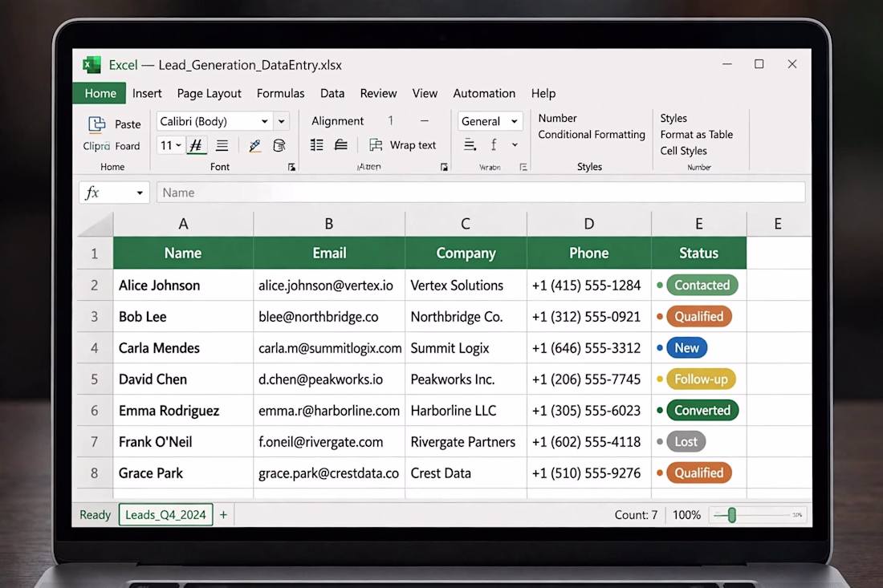
Task: Click the paint bucket fill icon
Action: (x=279, y=145)
